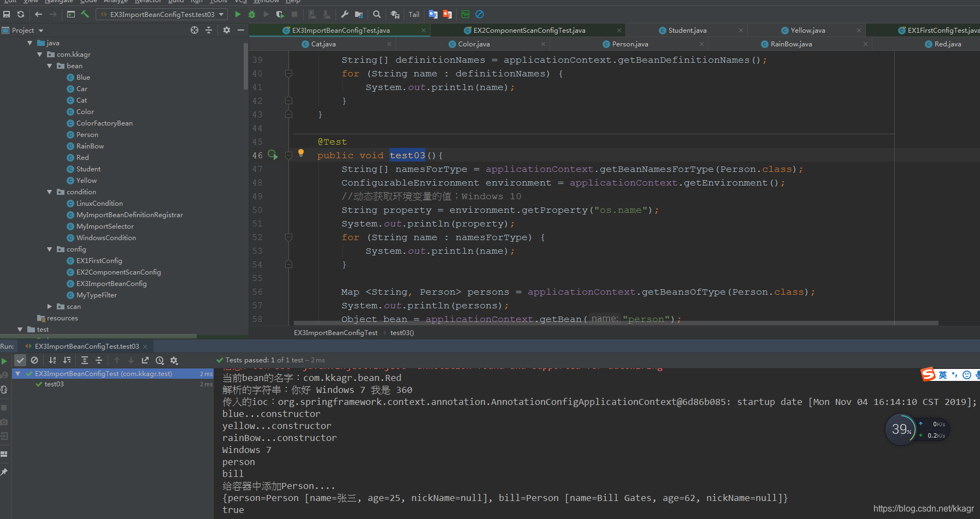This screenshot has width=980, height=519.
Task: Click the run test gutter icon at line 46
Action: (x=273, y=155)
